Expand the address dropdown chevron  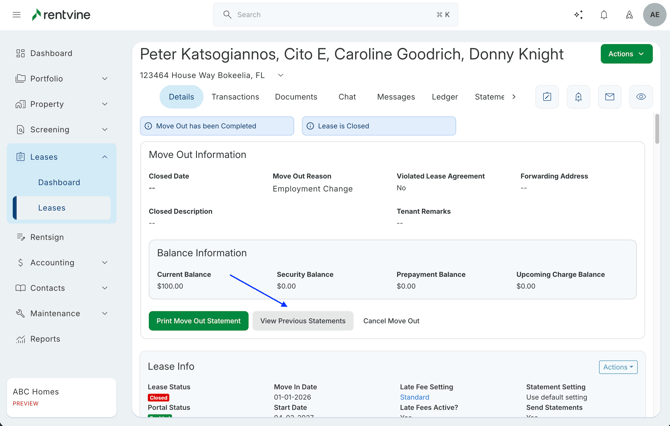281,75
